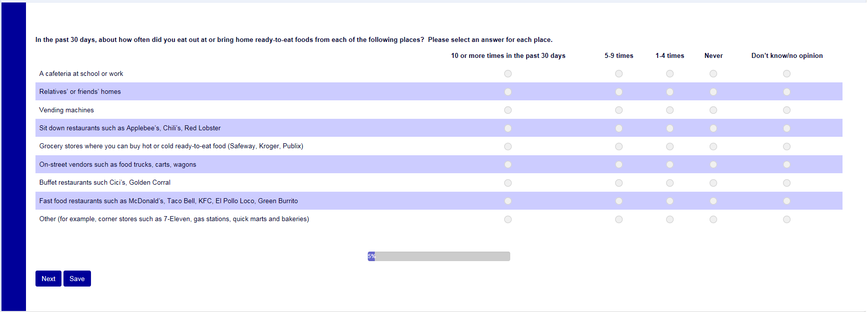This screenshot has width=868, height=312.
Task: Click the survey progress bar
Action: 439,256
